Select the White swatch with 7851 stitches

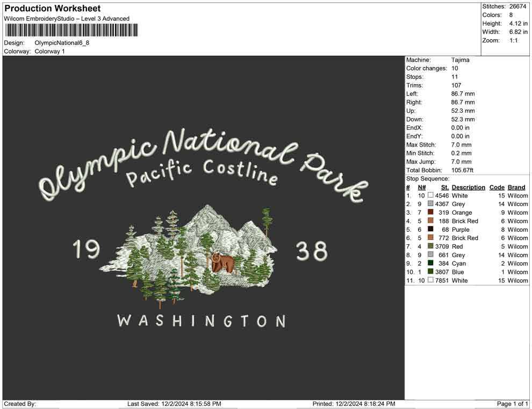pyautogui.click(x=430, y=280)
